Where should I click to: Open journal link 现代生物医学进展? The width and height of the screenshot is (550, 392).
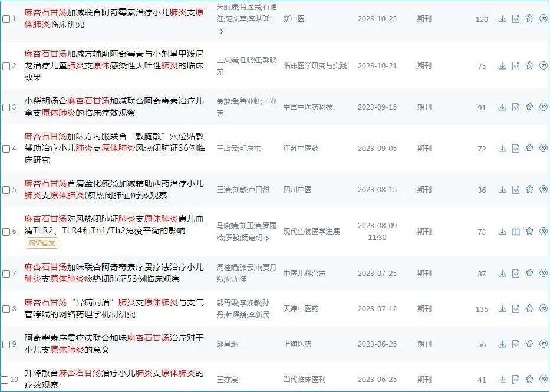click(311, 232)
